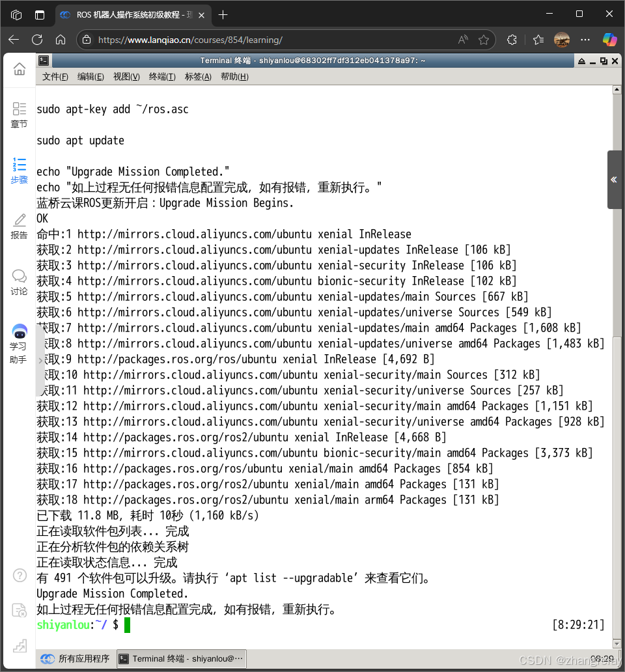Click the '蓝桥云课ROS更新开启' line
This screenshot has width=625, height=672.
(x=165, y=203)
